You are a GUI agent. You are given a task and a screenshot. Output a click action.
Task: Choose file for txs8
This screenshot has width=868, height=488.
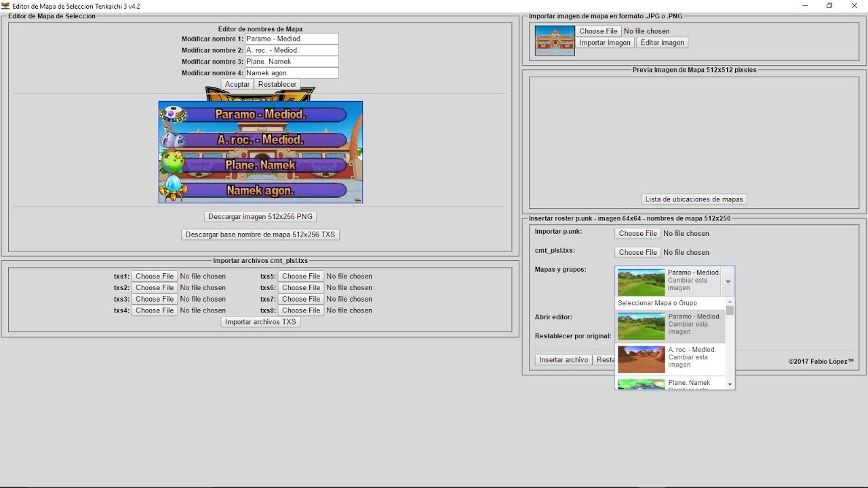tap(301, 310)
